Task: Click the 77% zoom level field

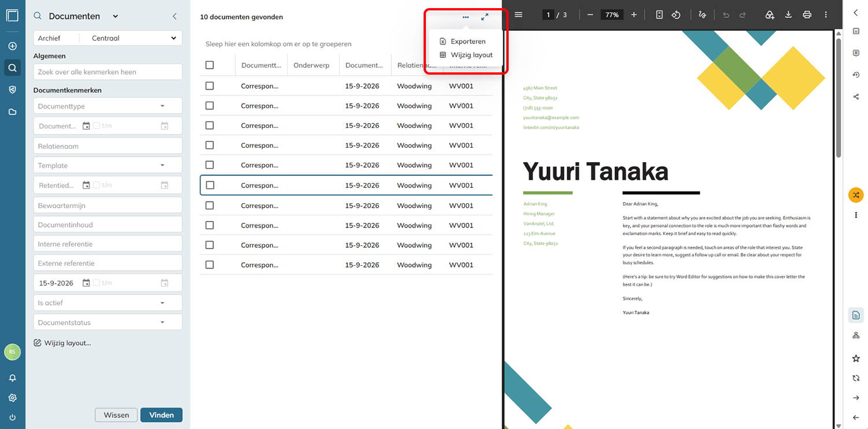Action: point(612,14)
